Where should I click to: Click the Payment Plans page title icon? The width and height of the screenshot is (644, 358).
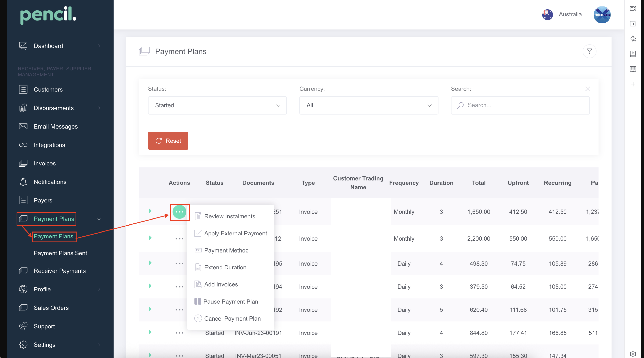click(144, 51)
